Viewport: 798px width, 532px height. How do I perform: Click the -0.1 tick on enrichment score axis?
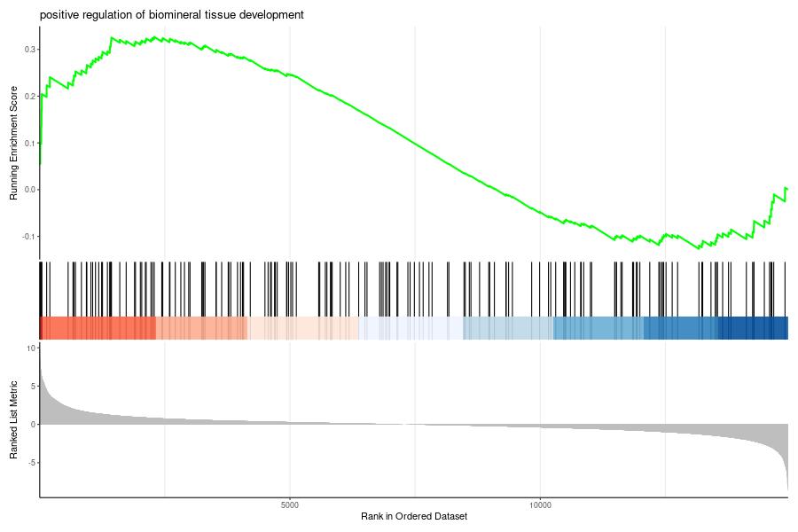(x=27, y=237)
